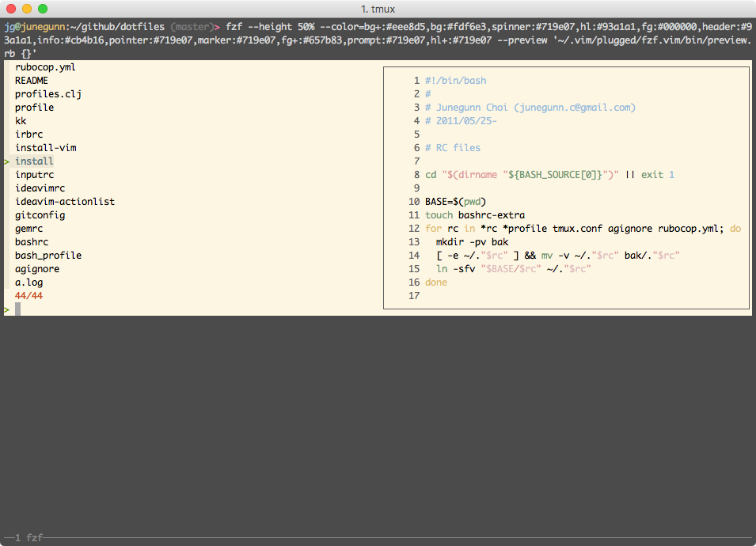This screenshot has width=756, height=546.
Task: Choose ideavim-actionlist from the list
Action: 64,201
